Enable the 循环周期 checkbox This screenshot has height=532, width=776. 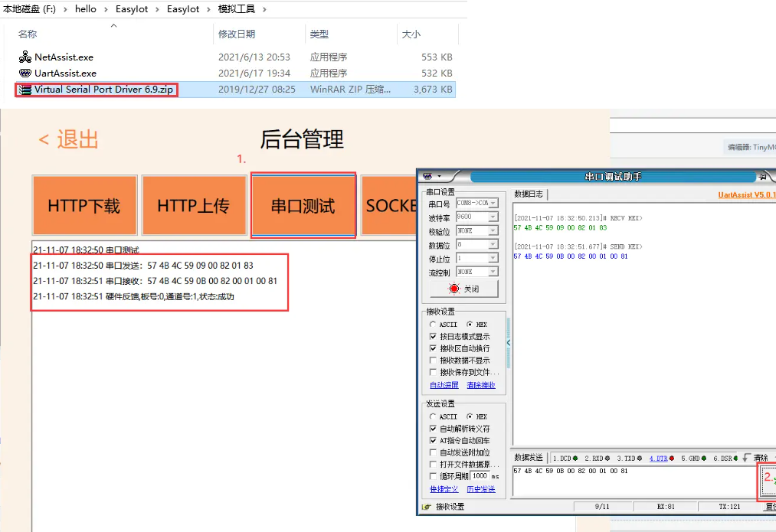coord(434,476)
